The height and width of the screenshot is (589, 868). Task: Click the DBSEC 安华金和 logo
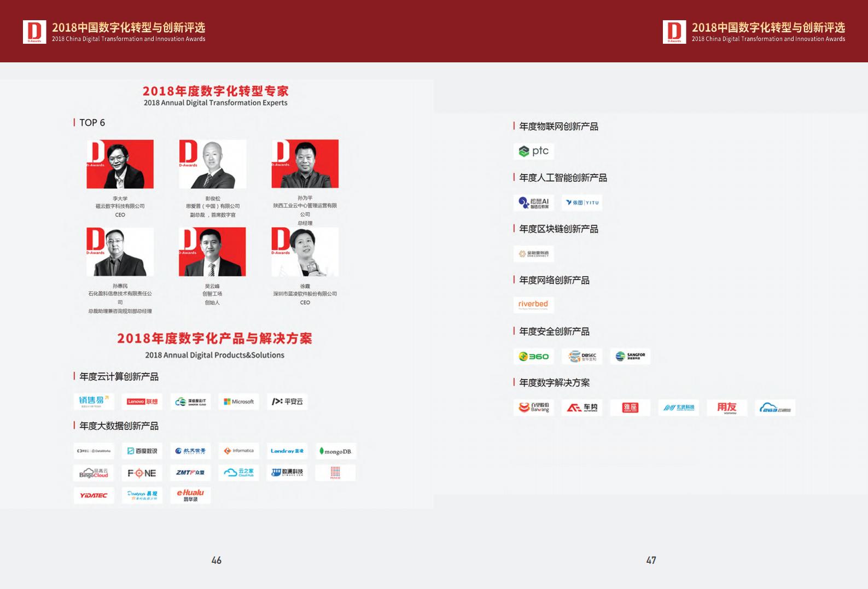click(582, 357)
